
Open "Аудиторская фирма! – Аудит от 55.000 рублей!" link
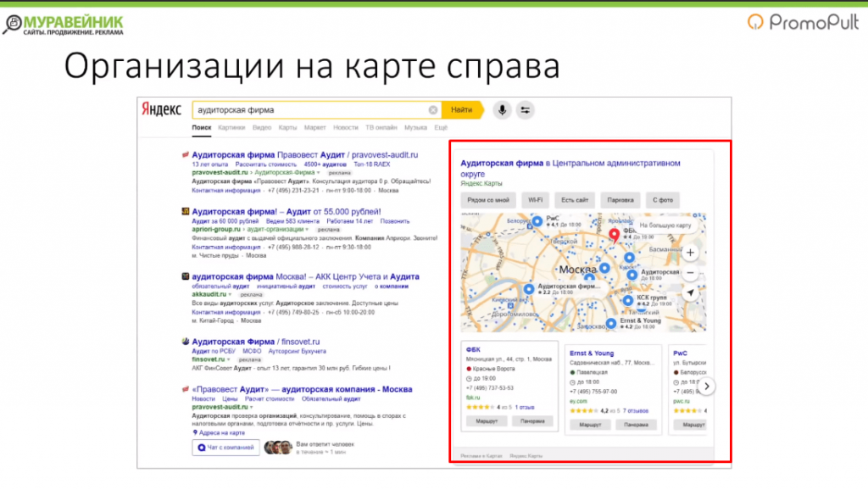pos(287,212)
